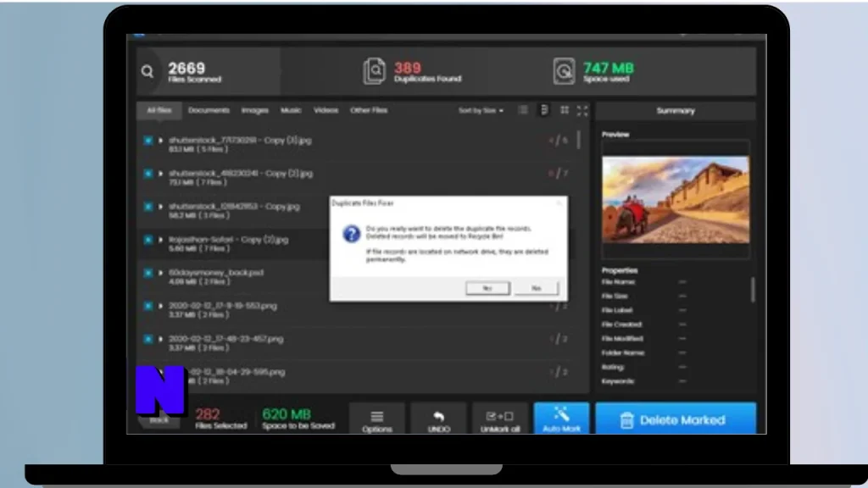
Task: Uncheck the Rajasthan-Safari Copy (2).jpg checkbox
Action: pyautogui.click(x=147, y=240)
